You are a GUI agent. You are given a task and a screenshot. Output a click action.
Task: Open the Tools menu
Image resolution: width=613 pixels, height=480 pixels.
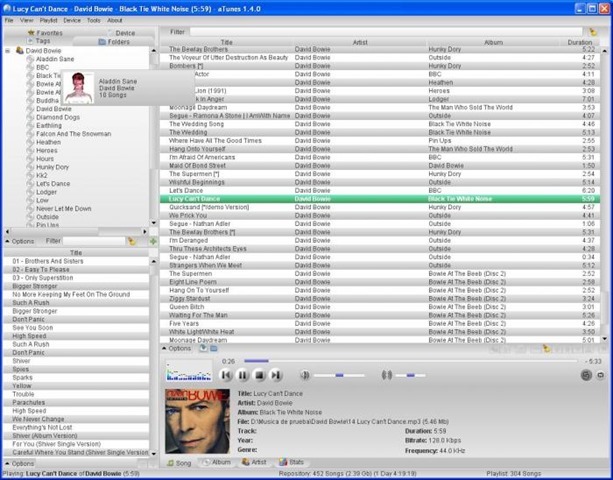[x=94, y=20]
